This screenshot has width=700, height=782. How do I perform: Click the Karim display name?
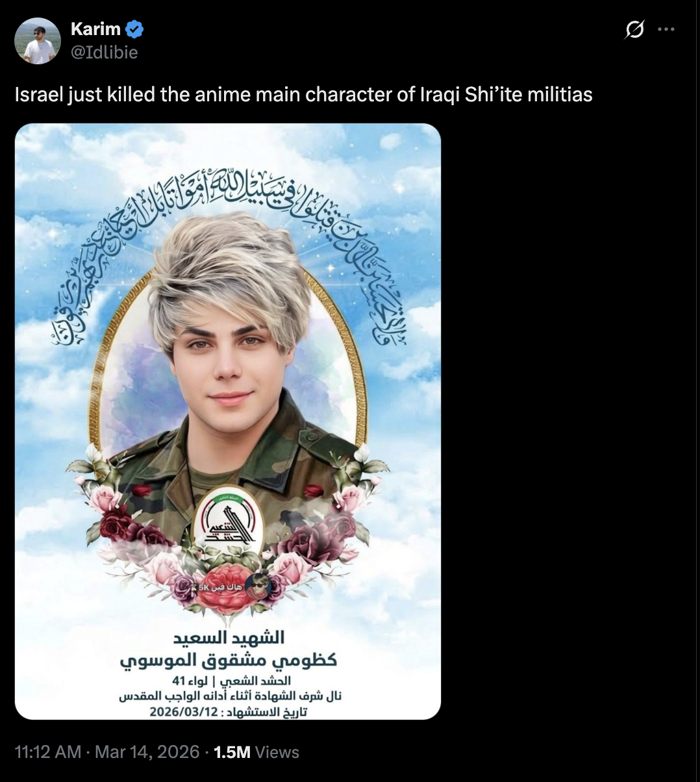(95, 29)
